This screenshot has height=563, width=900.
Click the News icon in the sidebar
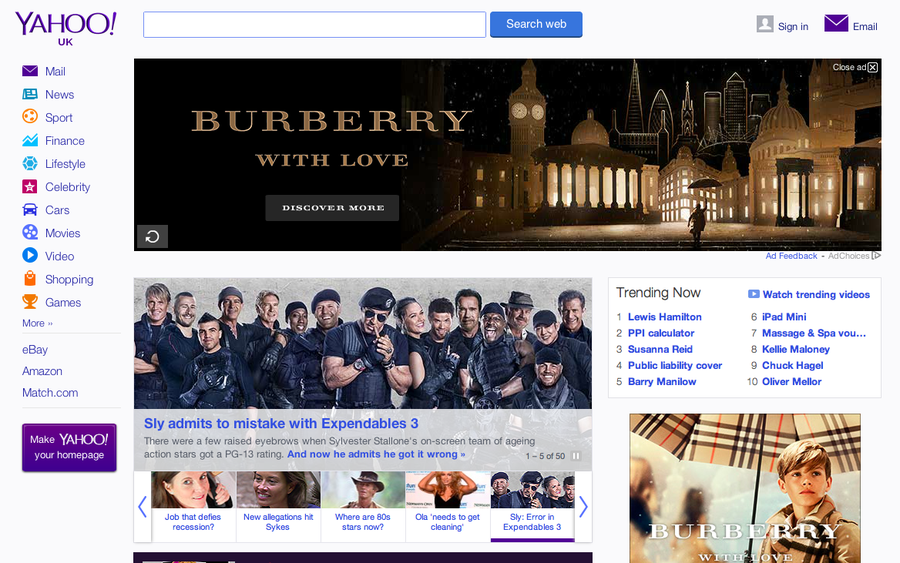30,94
